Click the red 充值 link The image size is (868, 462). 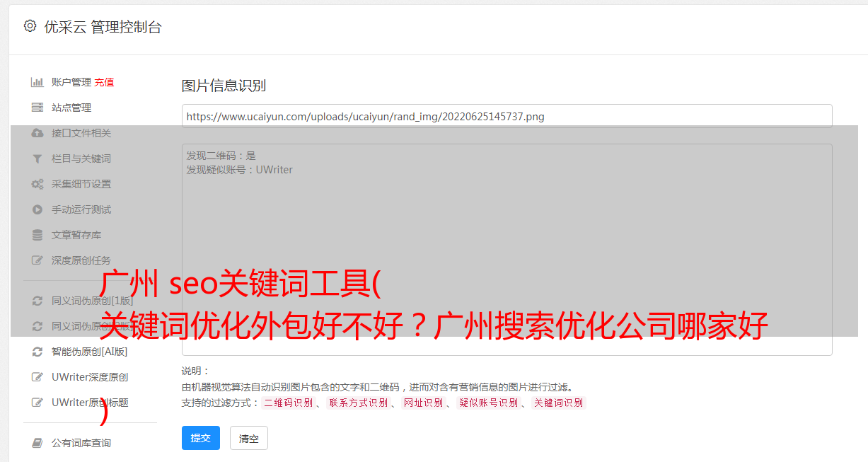pyautogui.click(x=104, y=82)
